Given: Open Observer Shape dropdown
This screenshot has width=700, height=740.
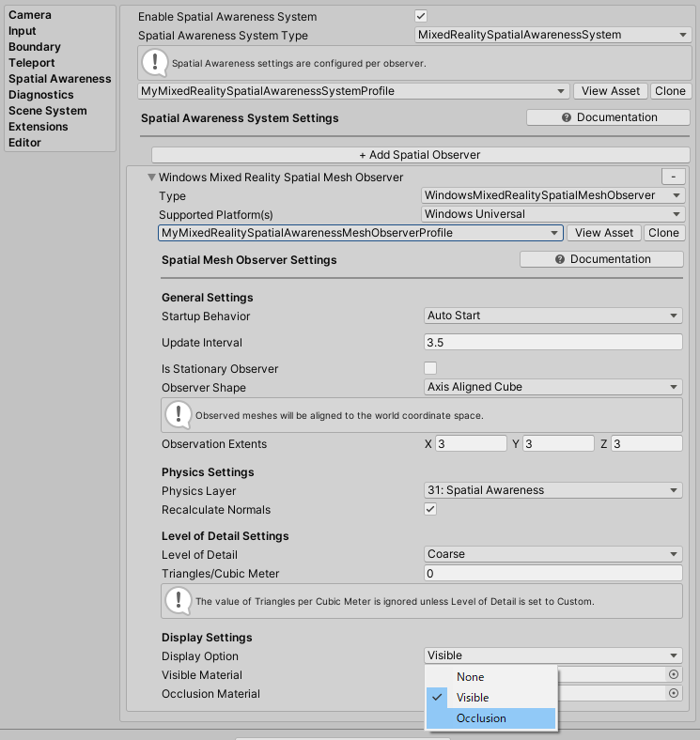Looking at the screenshot, I should 553,387.
